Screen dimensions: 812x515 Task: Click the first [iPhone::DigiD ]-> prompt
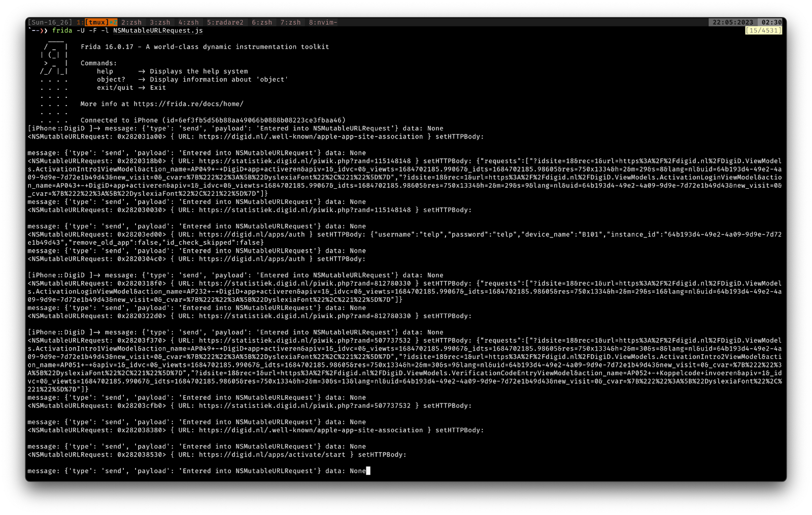pos(64,128)
